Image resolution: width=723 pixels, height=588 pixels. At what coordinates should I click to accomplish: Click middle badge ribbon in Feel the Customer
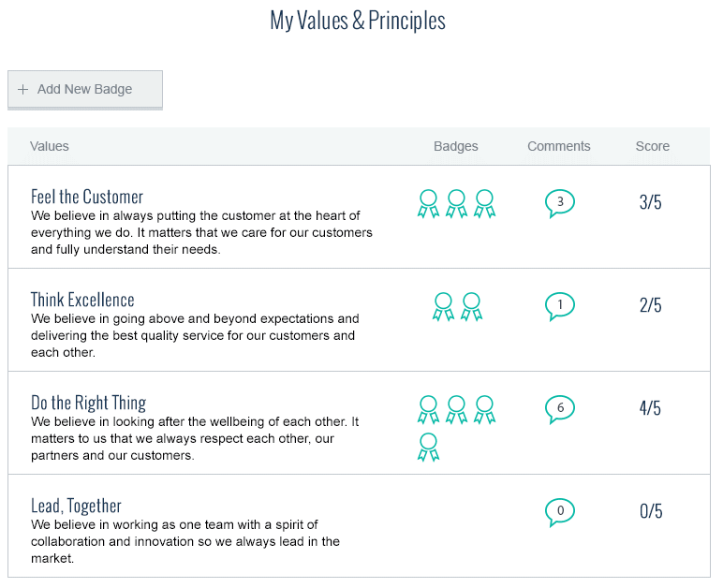click(456, 203)
